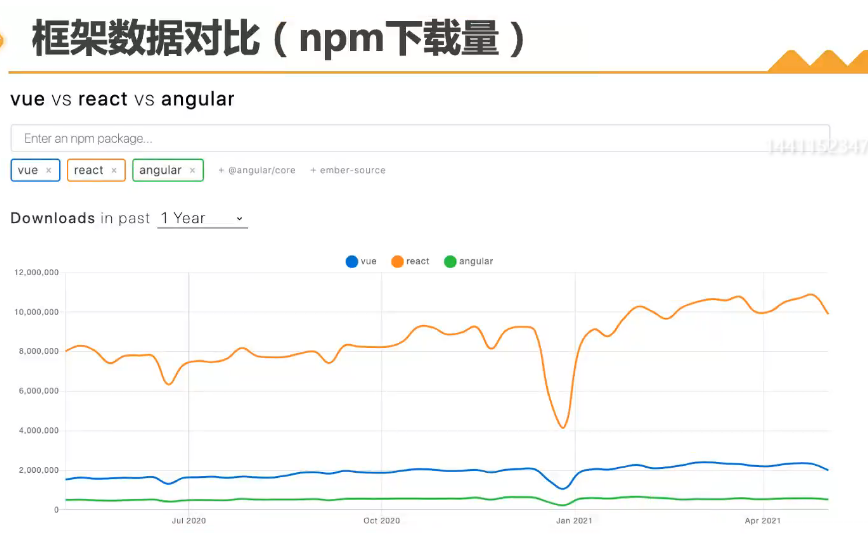Click the 12,000,000 y-axis label
Screen dimensions: 868x534
coord(37,272)
